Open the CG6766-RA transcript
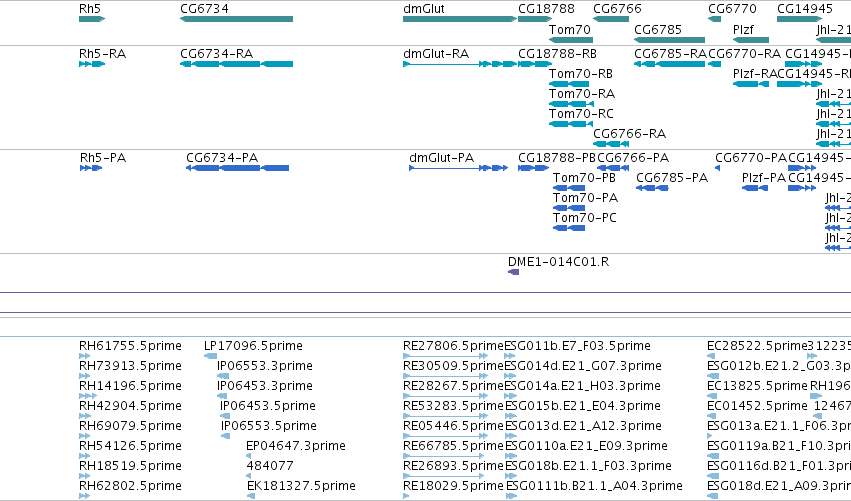Viewport: 851px width, 501px height. [x=630, y=134]
